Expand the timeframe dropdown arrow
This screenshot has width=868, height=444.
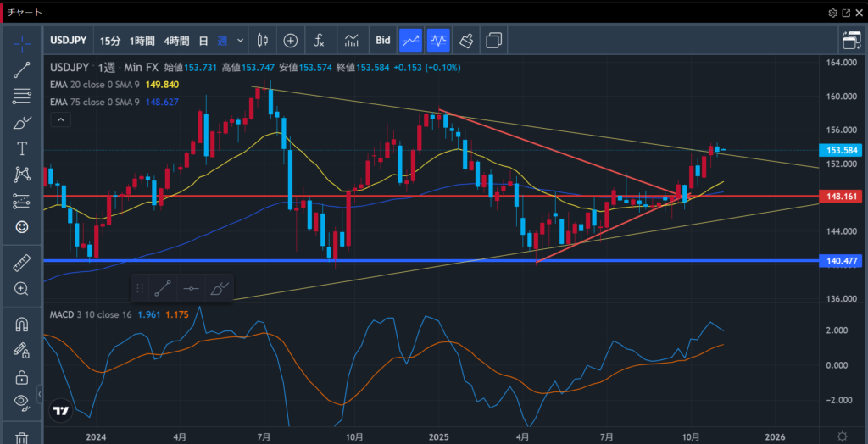pos(241,40)
